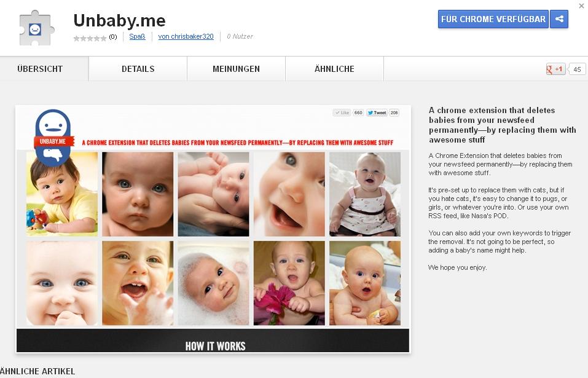Screen dimensions: 588x378
Task: Switch to the Details tab
Action: point(138,69)
